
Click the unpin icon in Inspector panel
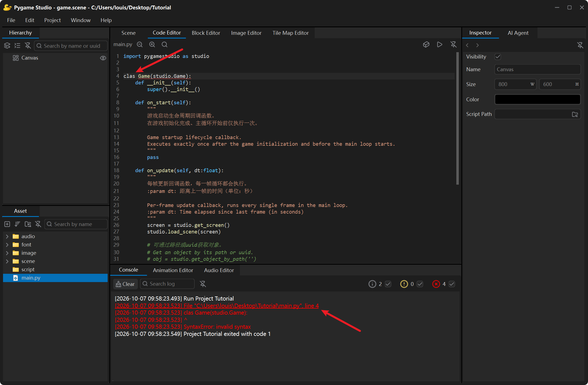pyautogui.click(x=580, y=45)
